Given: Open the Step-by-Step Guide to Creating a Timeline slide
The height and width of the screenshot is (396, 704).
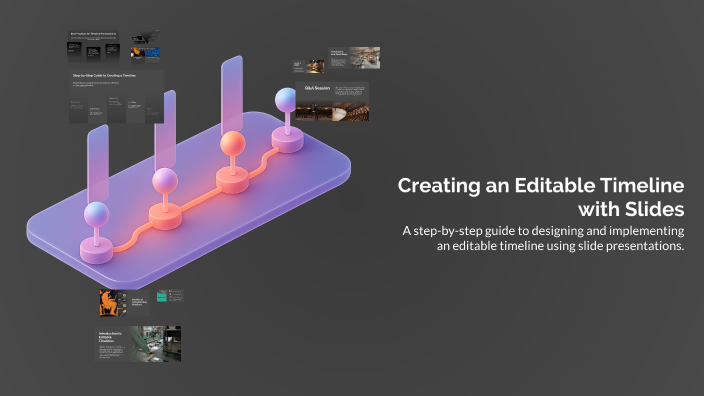Looking at the screenshot, I should 116,97.
